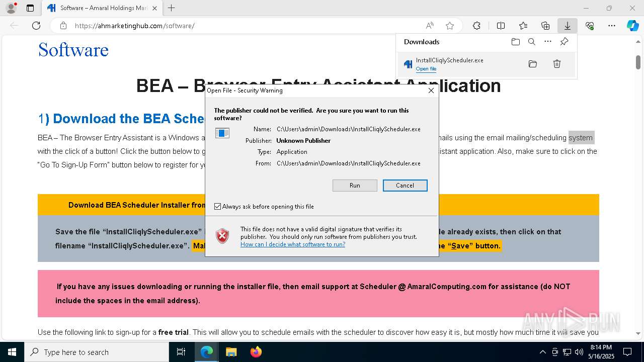
Task: Close the Open File Security Warning dialog
Action: click(x=431, y=90)
